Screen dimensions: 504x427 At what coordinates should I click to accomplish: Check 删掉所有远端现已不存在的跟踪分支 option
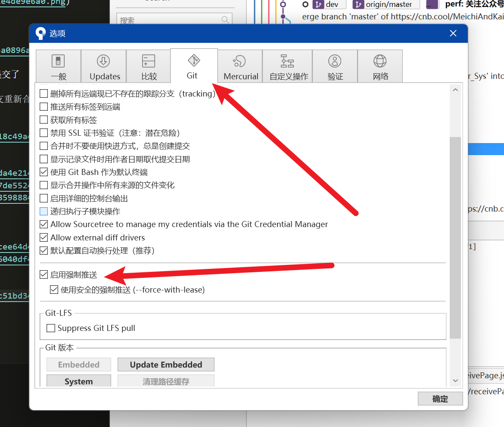click(44, 94)
